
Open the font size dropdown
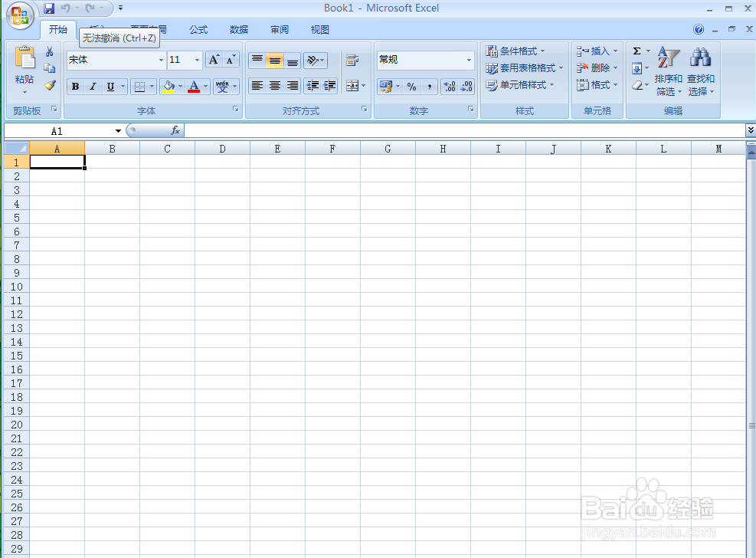tap(197, 60)
